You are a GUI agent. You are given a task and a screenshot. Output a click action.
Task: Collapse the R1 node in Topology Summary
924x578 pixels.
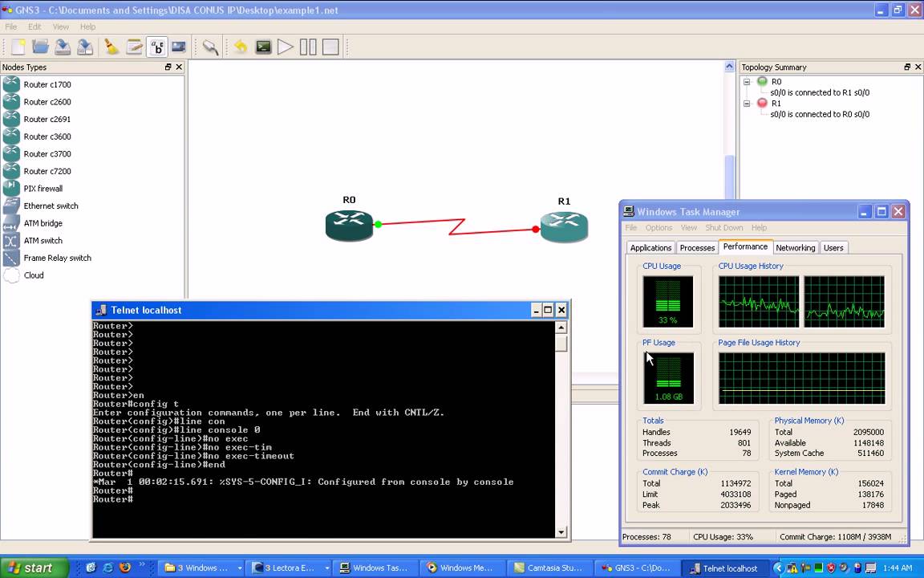[747, 104]
